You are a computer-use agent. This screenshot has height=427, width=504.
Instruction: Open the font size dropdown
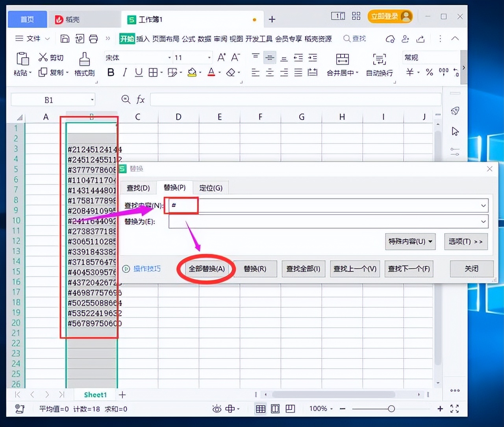pos(209,58)
